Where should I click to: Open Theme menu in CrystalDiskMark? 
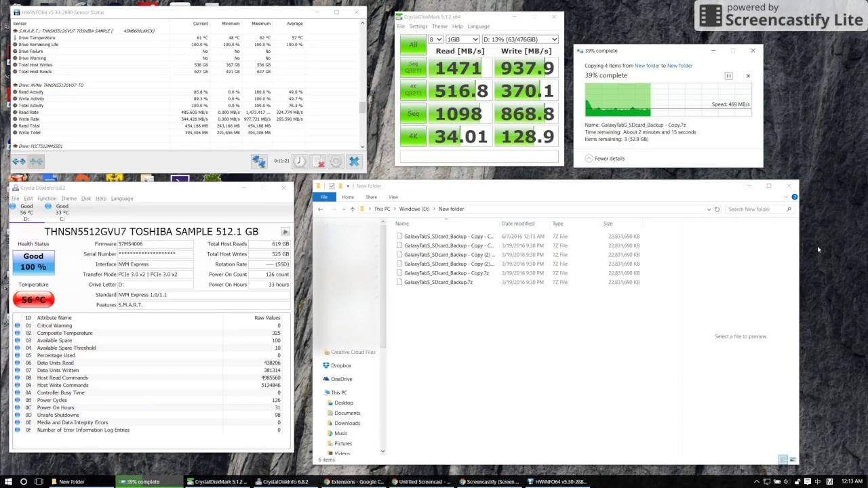[x=440, y=26]
